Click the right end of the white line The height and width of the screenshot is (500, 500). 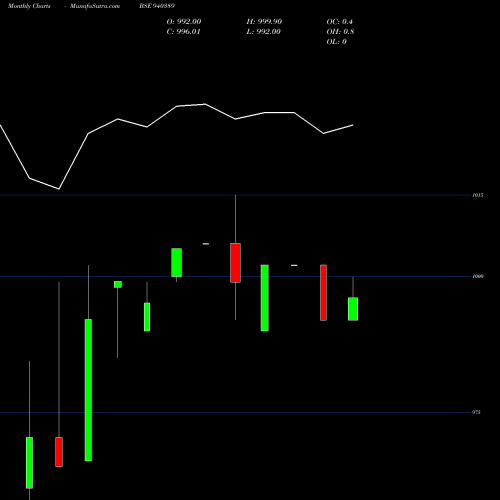click(x=353, y=125)
